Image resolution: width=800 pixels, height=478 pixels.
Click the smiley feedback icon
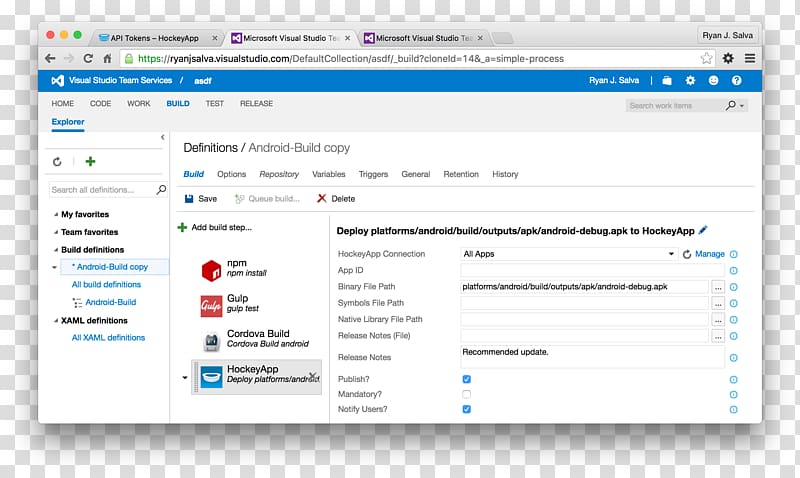tap(713, 81)
